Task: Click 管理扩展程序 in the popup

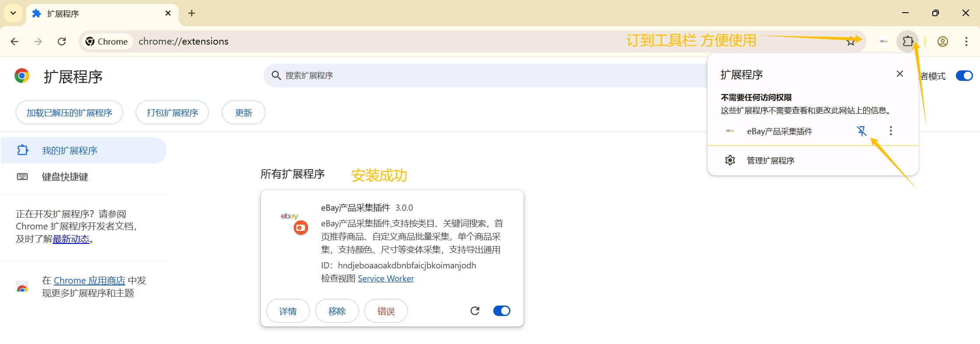Action: pyautogui.click(x=813, y=160)
